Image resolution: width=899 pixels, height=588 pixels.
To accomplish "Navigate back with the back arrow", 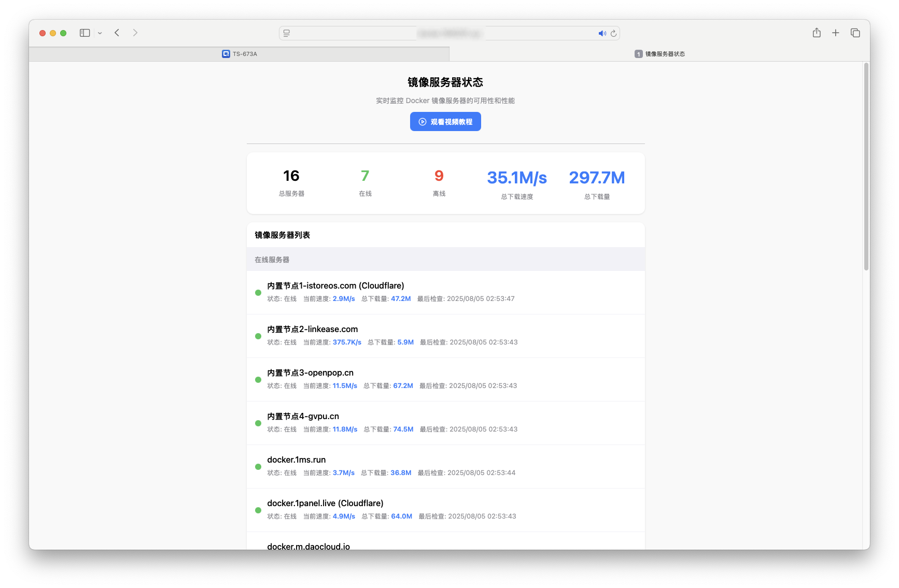I will click(117, 33).
